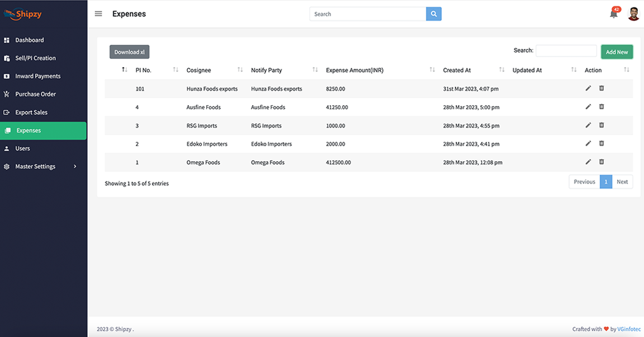Delete the Edoko Importers expense
This screenshot has height=337, width=644.
tap(602, 143)
